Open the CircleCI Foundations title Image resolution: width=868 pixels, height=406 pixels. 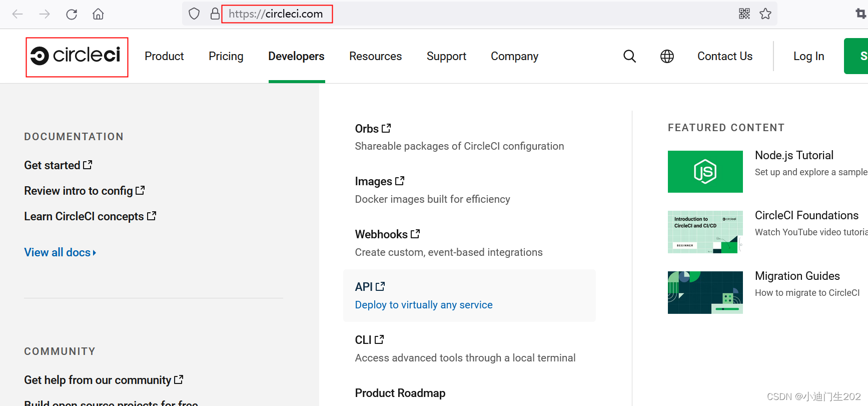[x=807, y=215]
